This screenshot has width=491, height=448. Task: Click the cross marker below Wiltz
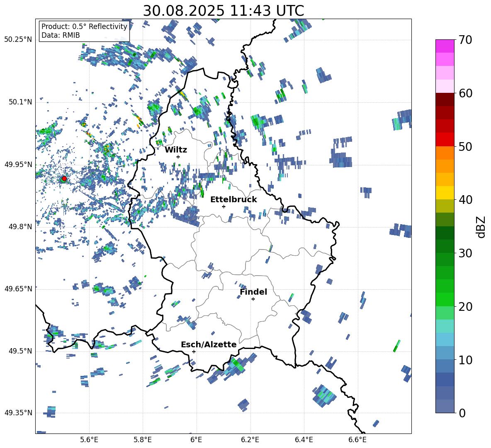178,157
